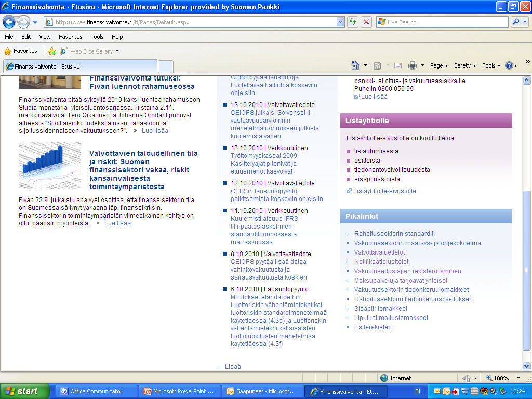Viewport: 532px width, 399px height.
Task: Open the Edit menu
Action: pyautogui.click(x=26, y=37)
